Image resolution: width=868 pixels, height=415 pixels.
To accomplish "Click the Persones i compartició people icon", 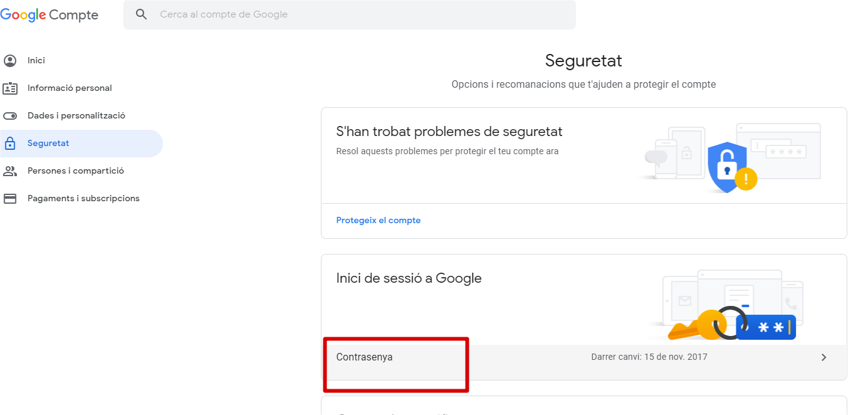I will click(x=10, y=171).
